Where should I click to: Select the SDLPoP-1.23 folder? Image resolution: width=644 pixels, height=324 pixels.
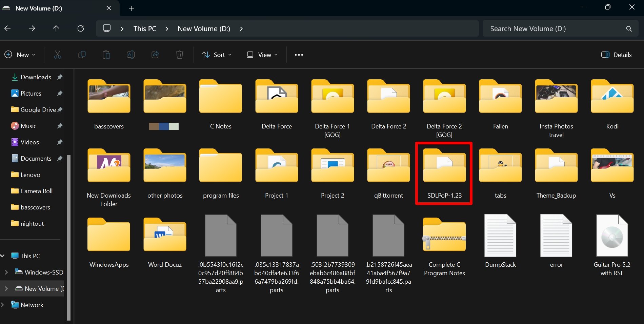pyautogui.click(x=444, y=174)
